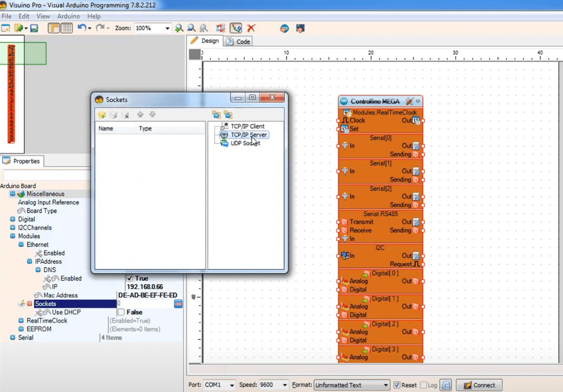Click the Sockets ellipsis edit button
This screenshot has height=392, width=563.
click(178, 304)
